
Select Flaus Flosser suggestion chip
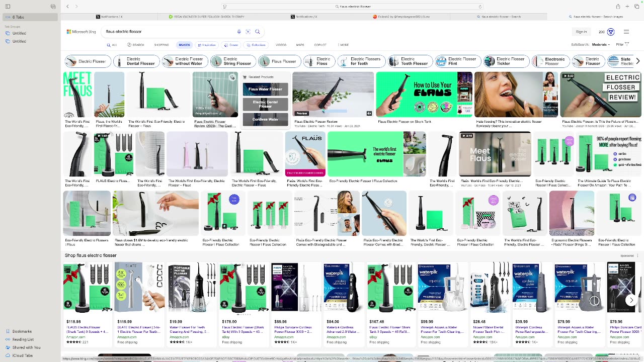click(x=280, y=61)
